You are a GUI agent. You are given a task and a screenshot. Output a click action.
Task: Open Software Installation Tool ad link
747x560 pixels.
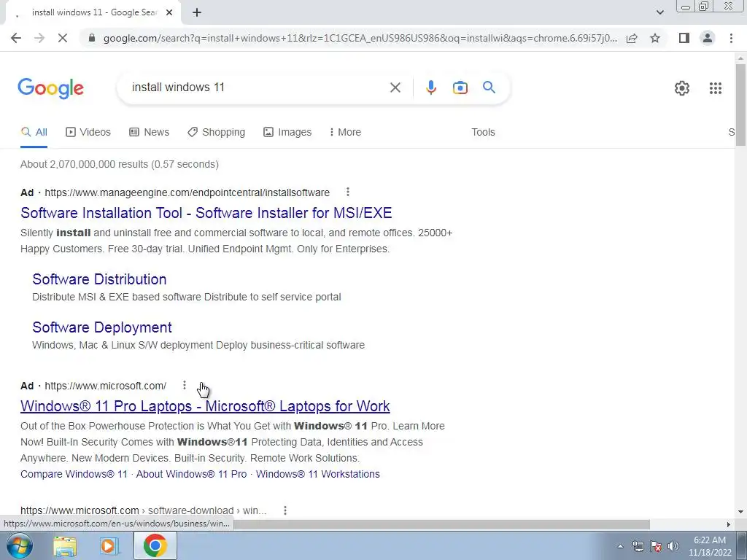[206, 213]
